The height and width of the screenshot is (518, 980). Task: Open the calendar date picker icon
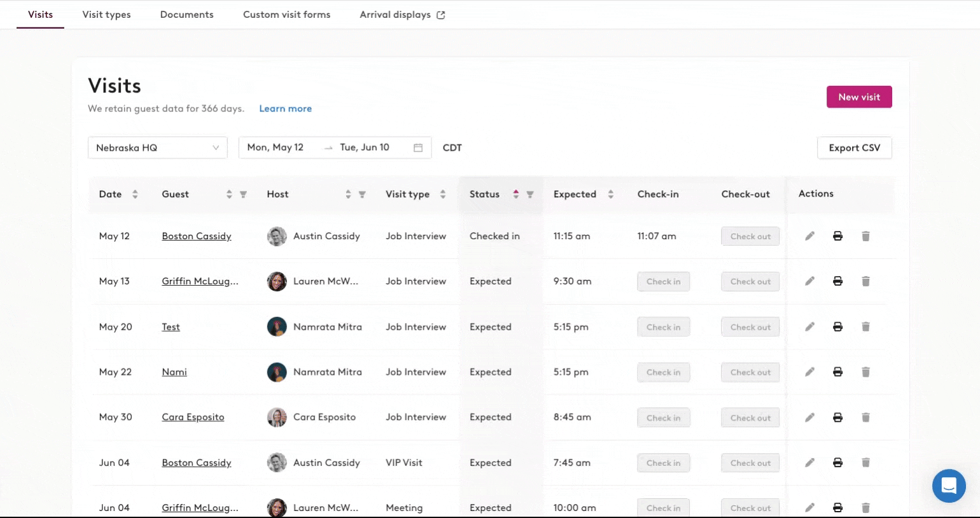point(418,148)
